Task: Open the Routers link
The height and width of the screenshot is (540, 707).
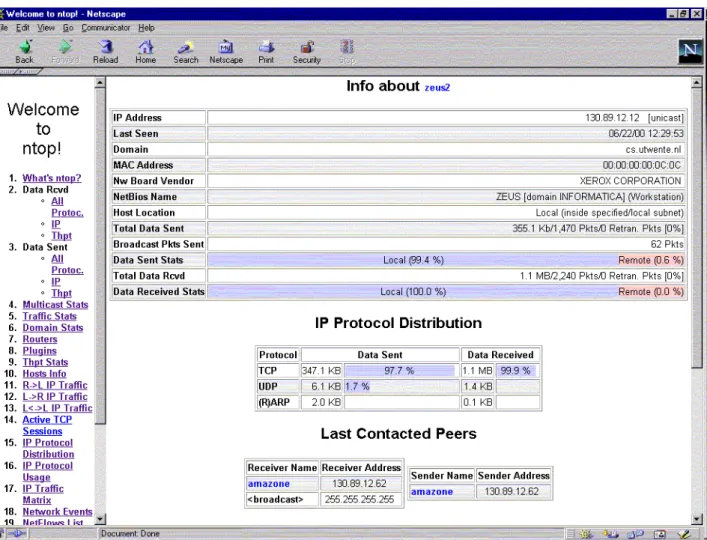Action: 40,339
